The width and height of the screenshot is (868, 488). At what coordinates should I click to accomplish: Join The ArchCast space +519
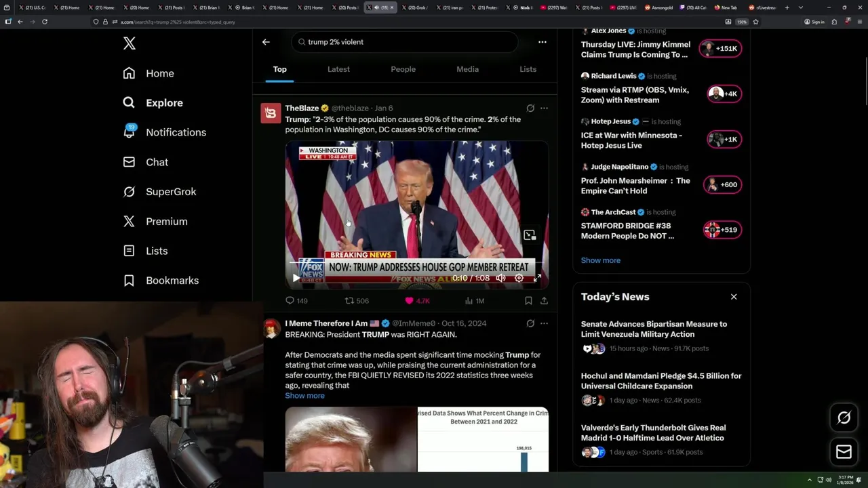722,230
